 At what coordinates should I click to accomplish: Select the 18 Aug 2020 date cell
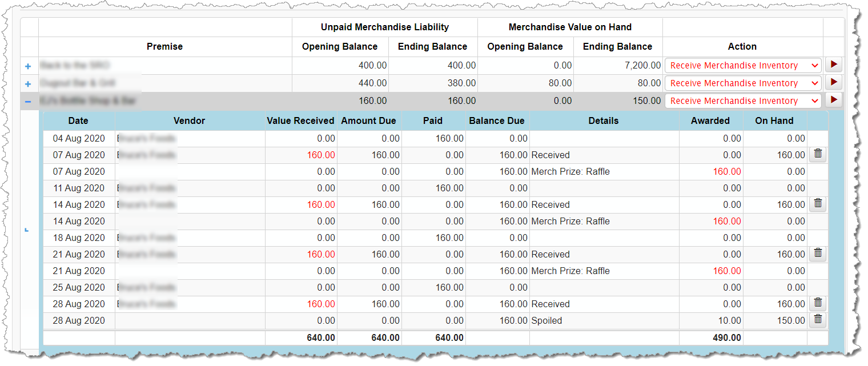(79, 238)
